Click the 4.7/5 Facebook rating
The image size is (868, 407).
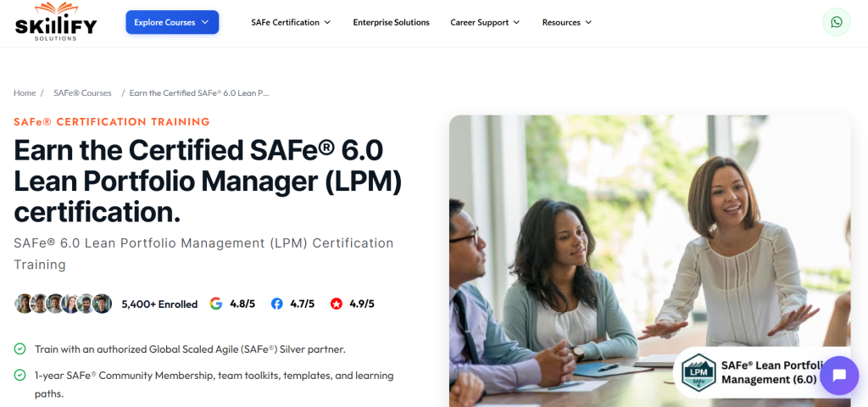pos(303,304)
